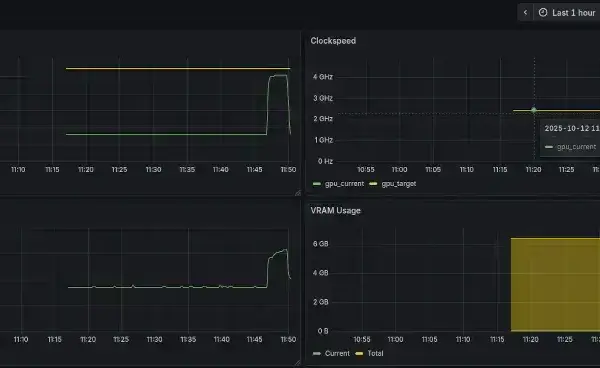
Task: Click the 11:05 time label under VRAM Usage chart
Action: (x=429, y=339)
